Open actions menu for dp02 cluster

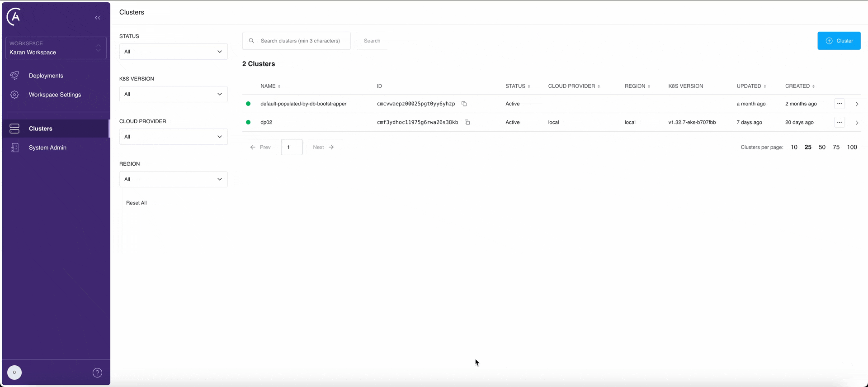point(839,122)
